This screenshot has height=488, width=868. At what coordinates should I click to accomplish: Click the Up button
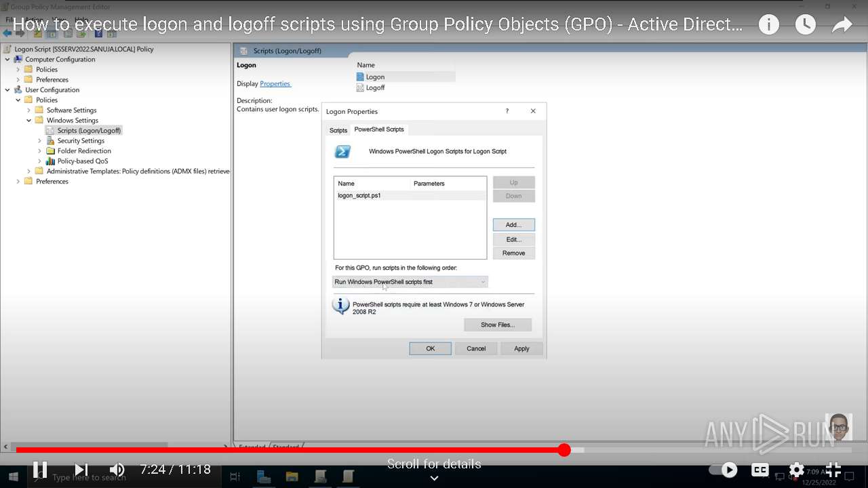[513, 182]
